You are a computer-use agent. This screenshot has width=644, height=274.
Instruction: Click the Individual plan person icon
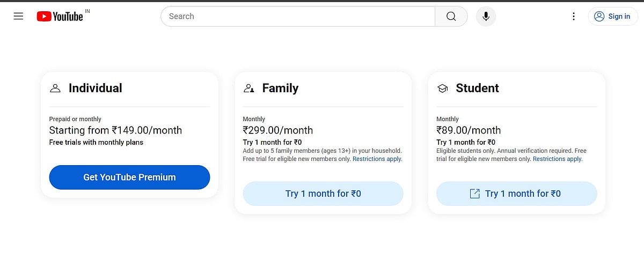pos(55,88)
